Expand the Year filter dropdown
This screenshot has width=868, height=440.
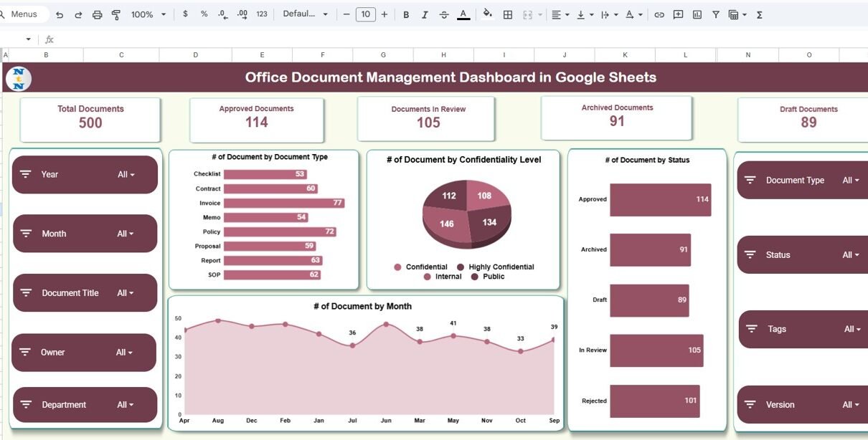click(x=126, y=175)
